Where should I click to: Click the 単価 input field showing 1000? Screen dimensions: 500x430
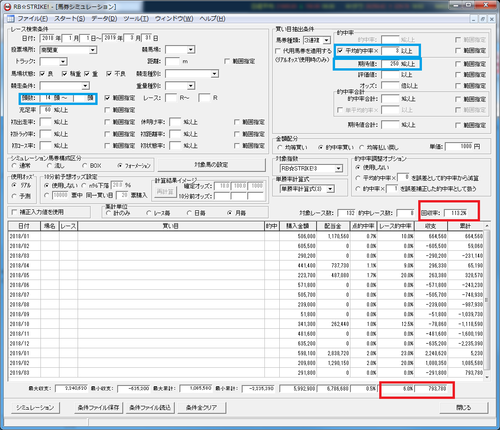pos(459,146)
